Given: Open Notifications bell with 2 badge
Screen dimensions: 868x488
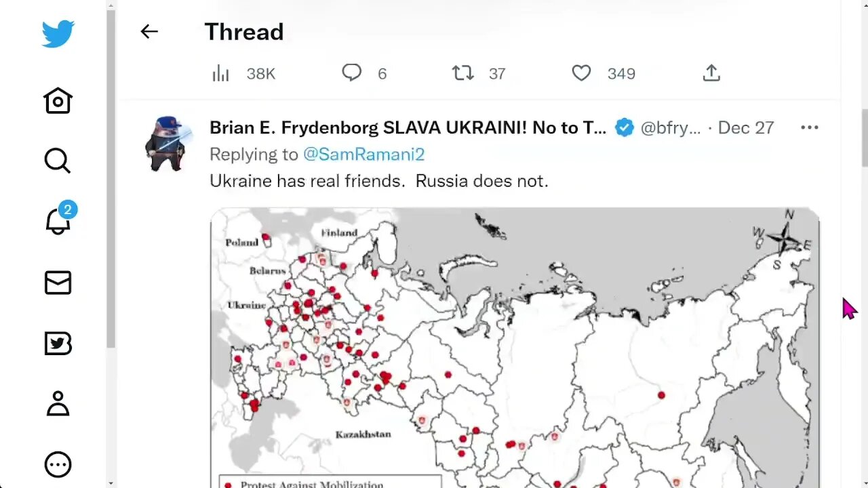Looking at the screenshot, I should [58, 220].
